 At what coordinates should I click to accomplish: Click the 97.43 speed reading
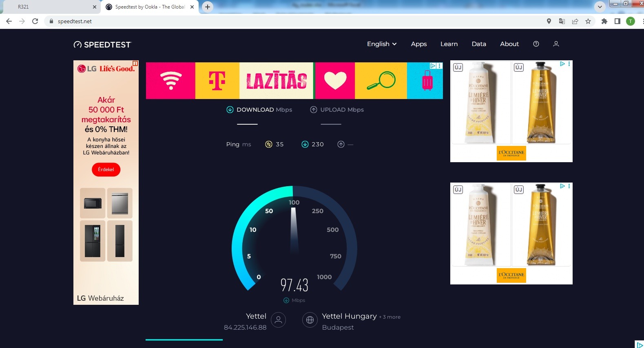coord(294,285)
